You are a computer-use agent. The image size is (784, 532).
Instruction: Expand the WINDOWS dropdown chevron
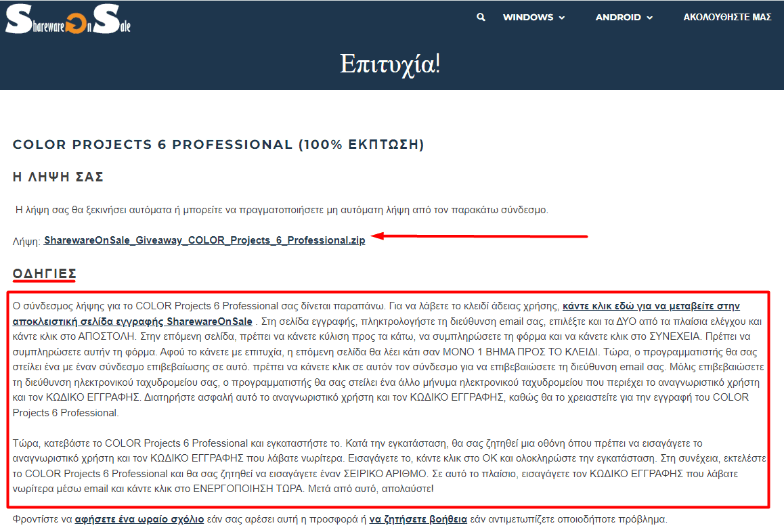click(561, 18)
